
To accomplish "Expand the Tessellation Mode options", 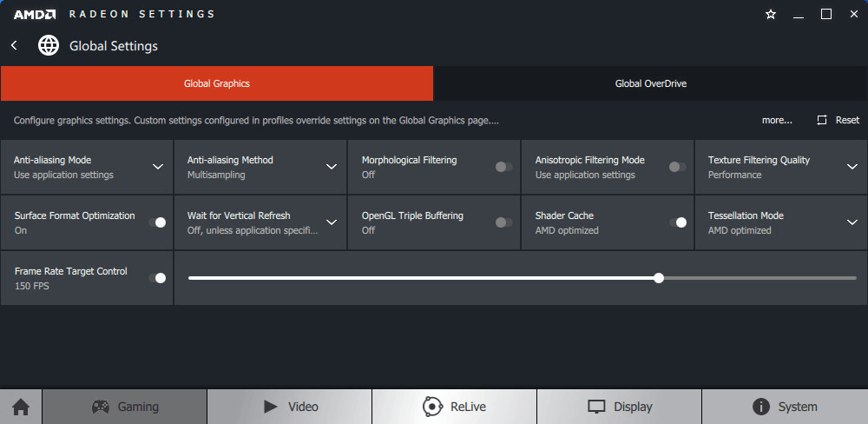I will coord(852,222).
